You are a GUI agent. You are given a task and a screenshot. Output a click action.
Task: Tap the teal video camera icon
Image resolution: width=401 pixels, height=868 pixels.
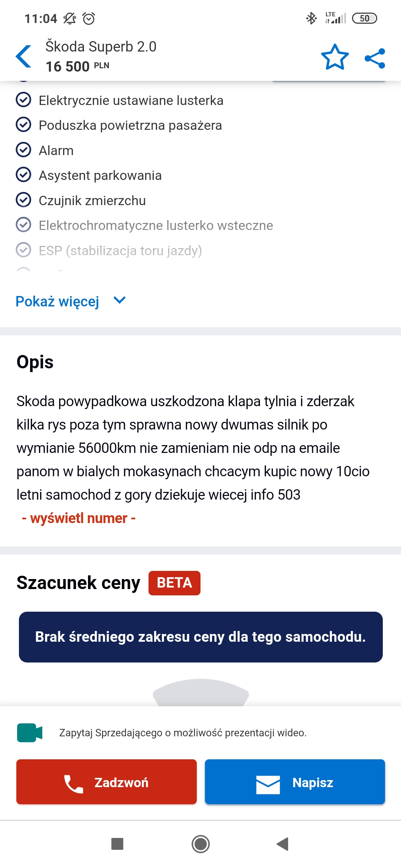[x=30, y=733]
